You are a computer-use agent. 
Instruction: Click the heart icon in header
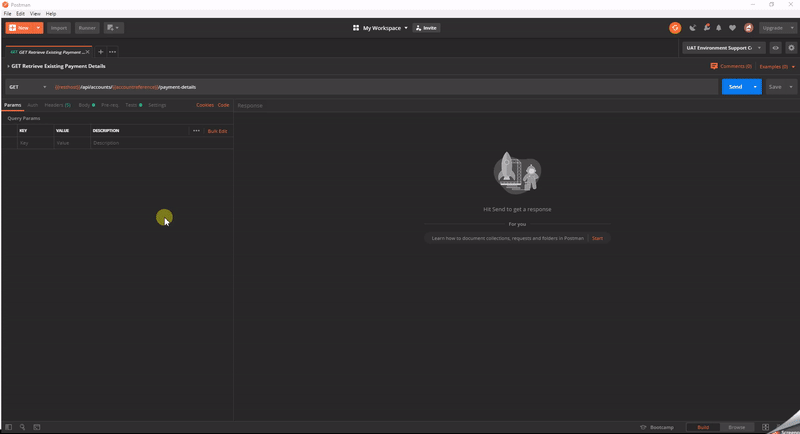[732, 28]
